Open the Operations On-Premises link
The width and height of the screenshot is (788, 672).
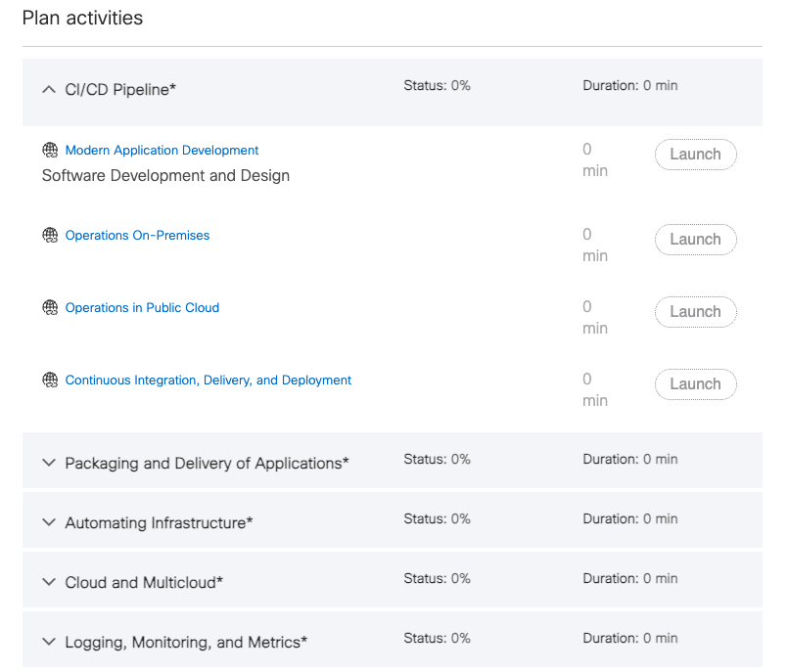coord(136,235)
